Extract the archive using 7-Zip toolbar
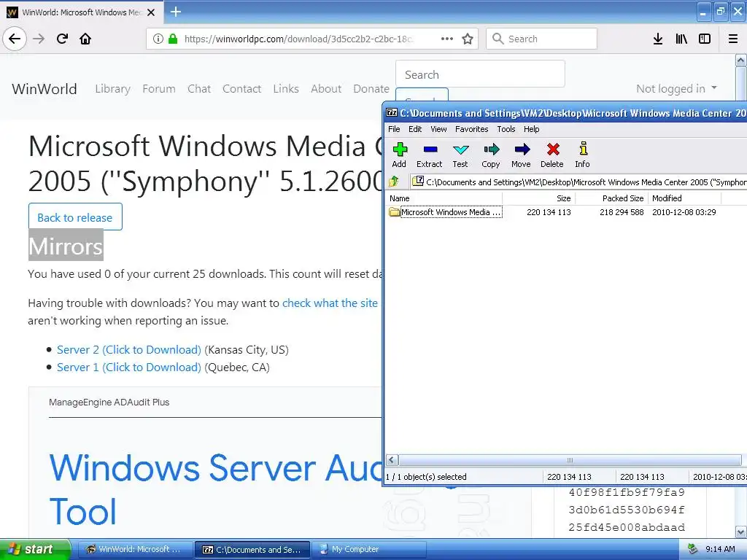The height and width of the screenshot is (560, 747). (x=429, y=155)
